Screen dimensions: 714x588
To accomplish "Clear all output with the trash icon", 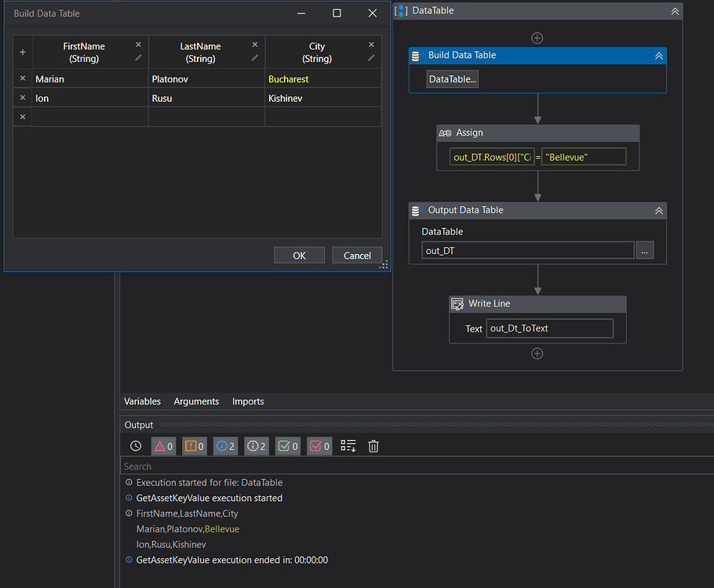I will (373, 446).
